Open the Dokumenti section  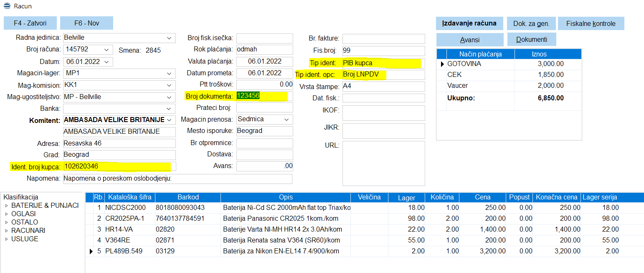[531, 40]
